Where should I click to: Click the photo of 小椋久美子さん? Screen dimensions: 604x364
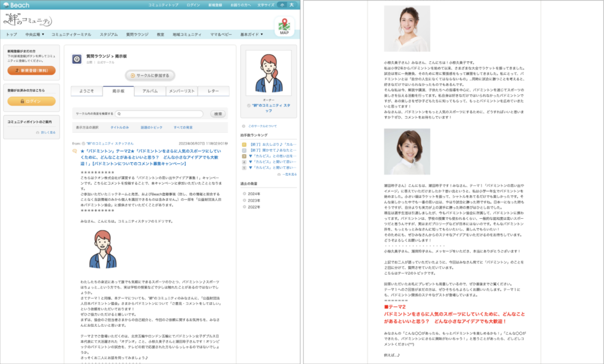(407, 28)
